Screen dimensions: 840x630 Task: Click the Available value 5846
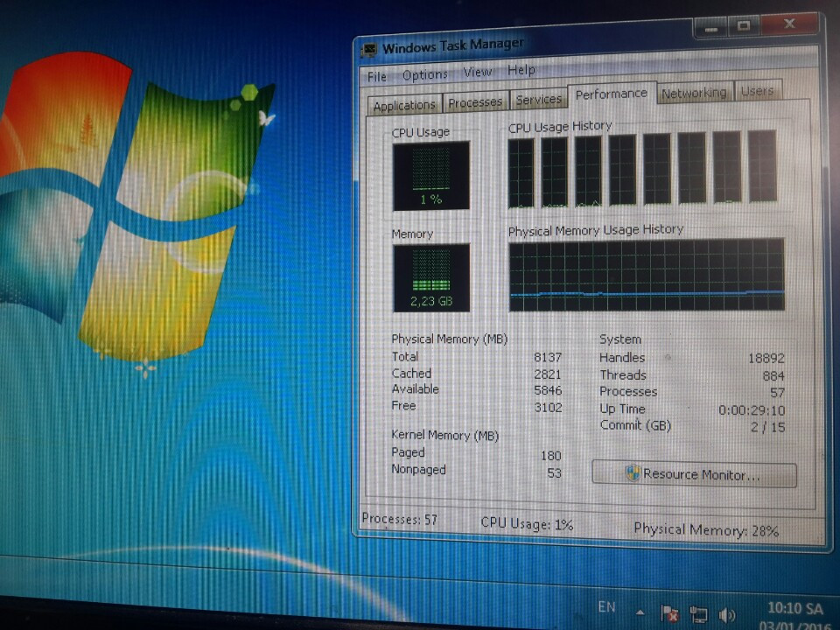pyautogui.click(x=548, y=390)
